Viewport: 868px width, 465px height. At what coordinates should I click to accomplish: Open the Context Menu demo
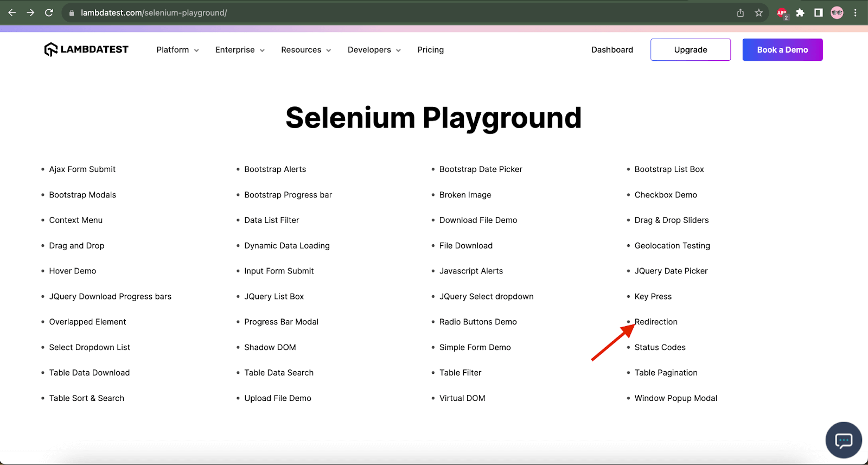(76, 220)
